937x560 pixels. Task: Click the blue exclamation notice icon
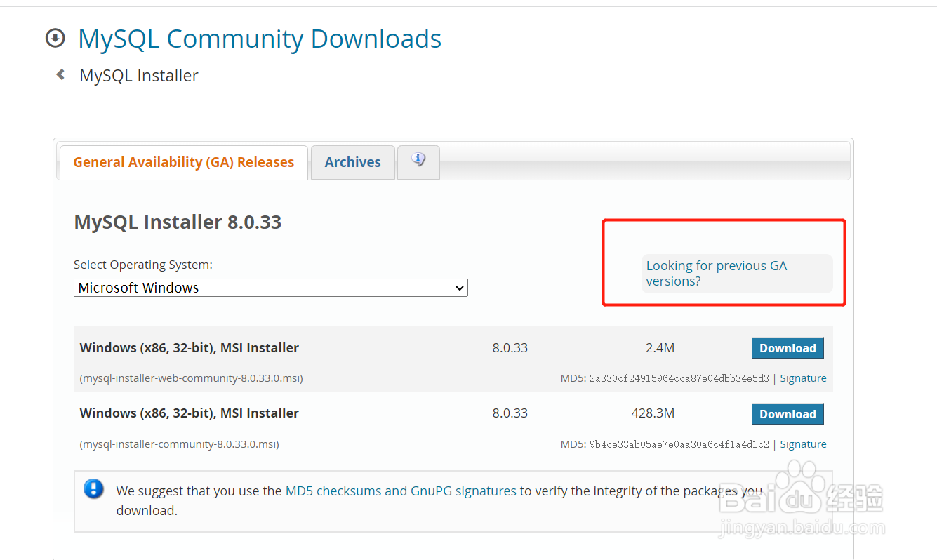pyautogui.click(x=93, y=489)
